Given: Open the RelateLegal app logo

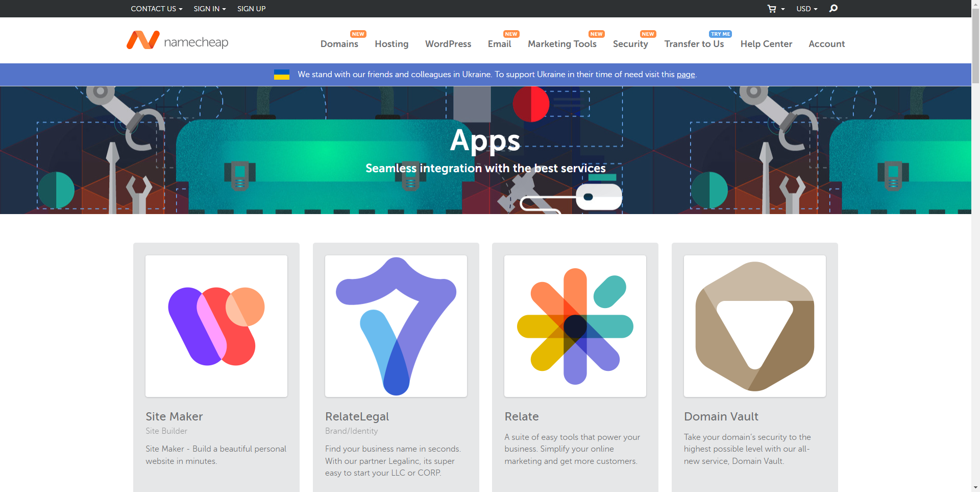Looking at the screenshot, I should click(x=396, y=326).
